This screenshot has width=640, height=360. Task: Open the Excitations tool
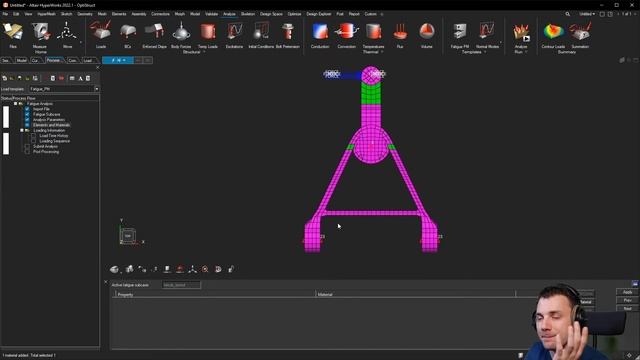(x=234, y=32)
